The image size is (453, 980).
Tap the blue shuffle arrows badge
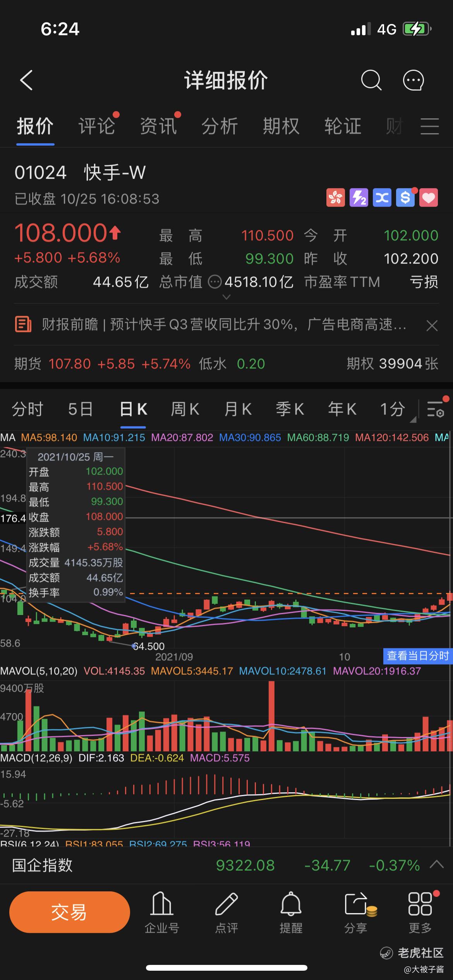click(382, 198)
